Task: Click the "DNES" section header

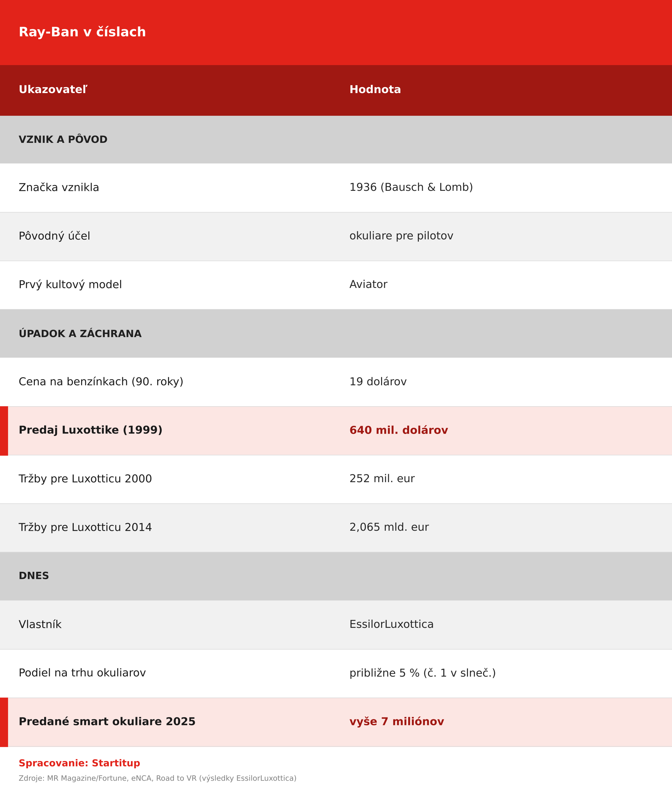Action: [x=34, y=576]
